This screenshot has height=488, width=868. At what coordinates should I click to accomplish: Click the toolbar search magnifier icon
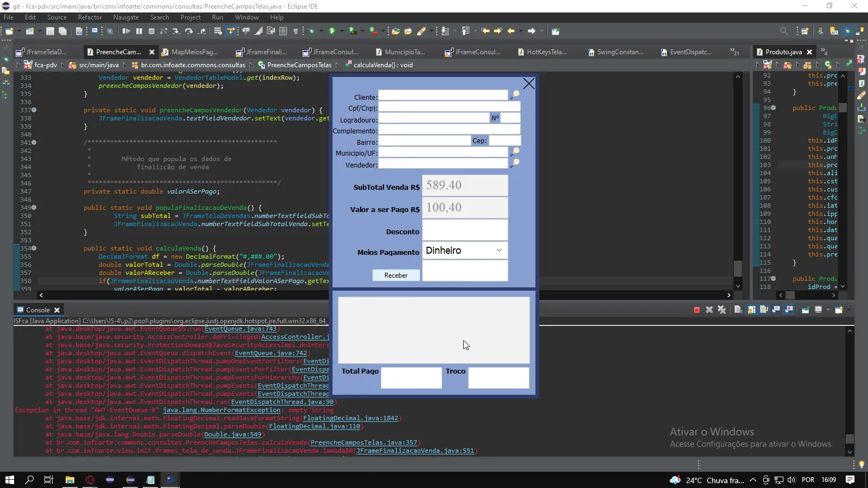pyautogui.click(x=784, y=31)
